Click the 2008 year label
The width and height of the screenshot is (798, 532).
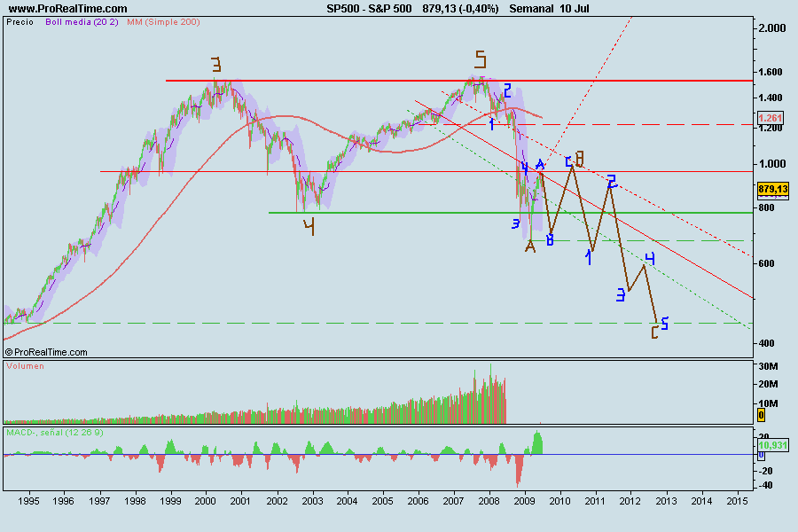click(489, 501)
